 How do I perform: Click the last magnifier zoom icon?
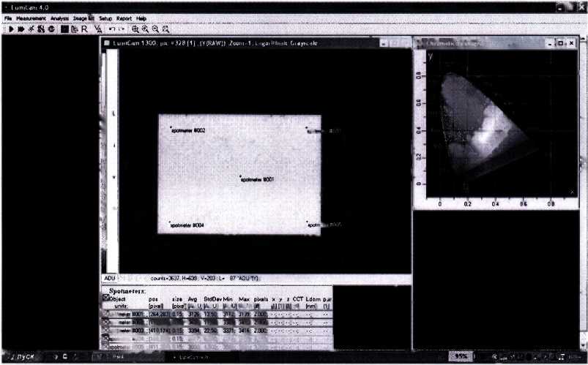pos(166,29)
